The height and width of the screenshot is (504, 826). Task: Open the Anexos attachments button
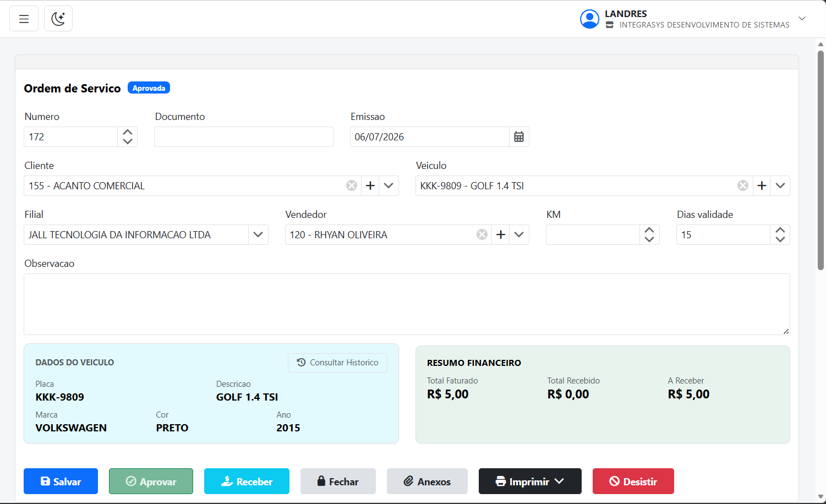427,481
